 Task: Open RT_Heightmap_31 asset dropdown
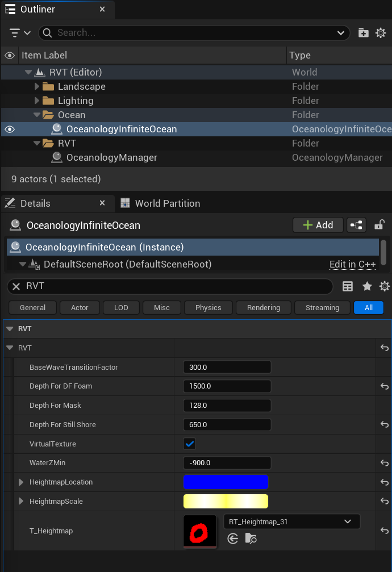(291, 521)
